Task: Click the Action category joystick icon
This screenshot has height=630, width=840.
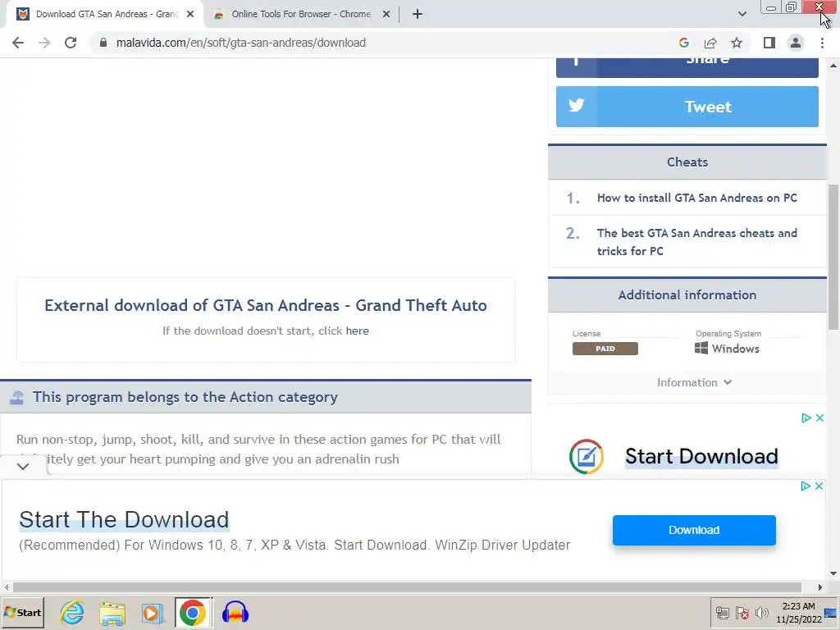Action: coord(16,398)
